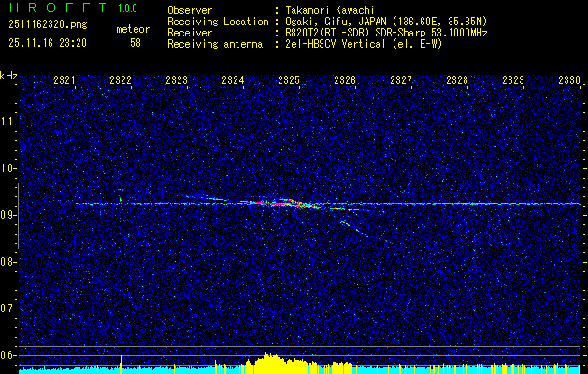Click the 1.1 kHz frequency label

pos(8,122)
